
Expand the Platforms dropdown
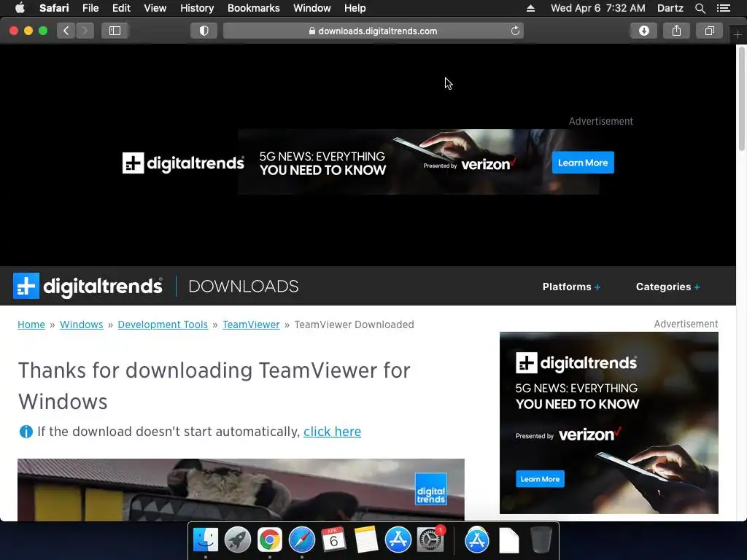pos(571,287)
